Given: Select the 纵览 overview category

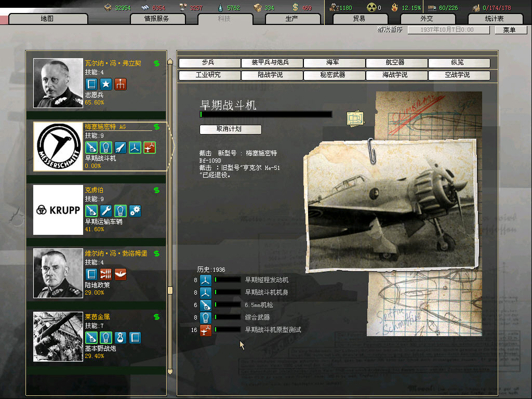Looking at the screenshot, I should 459,62.
